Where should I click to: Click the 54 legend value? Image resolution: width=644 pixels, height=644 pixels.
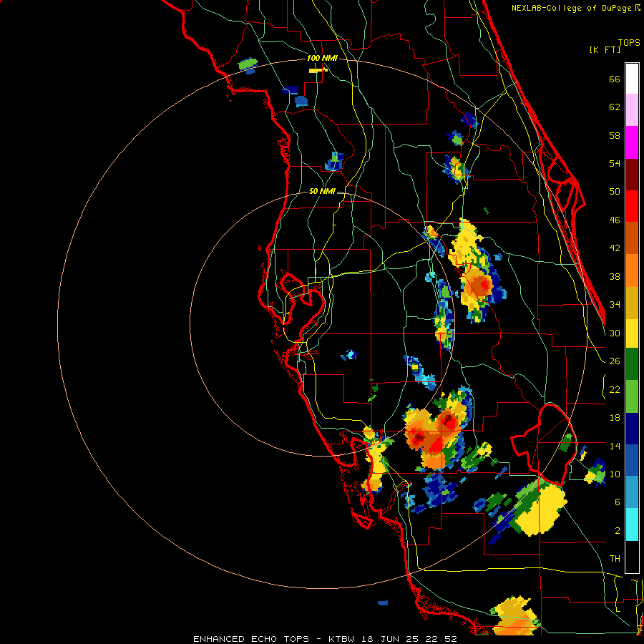615,163
